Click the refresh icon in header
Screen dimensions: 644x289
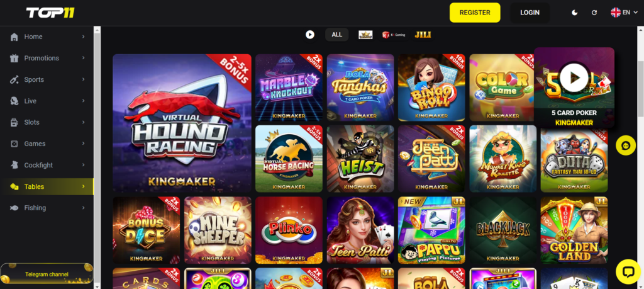click(594, 13)
